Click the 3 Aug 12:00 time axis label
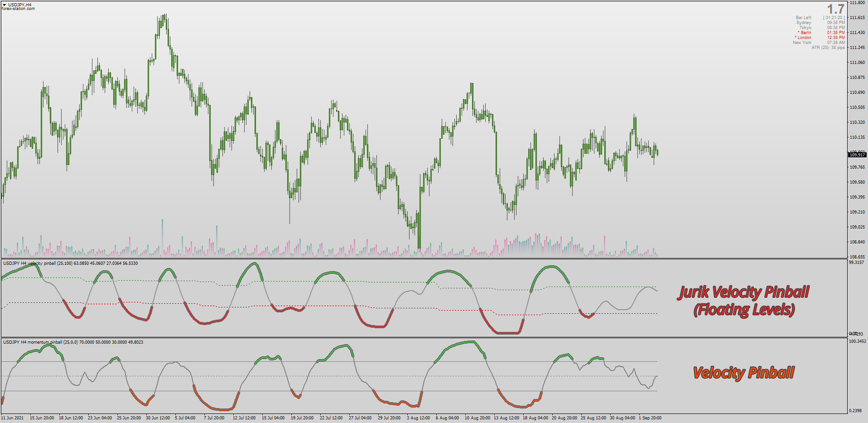The height and width of the screenshot is (423, 868). 418,418
